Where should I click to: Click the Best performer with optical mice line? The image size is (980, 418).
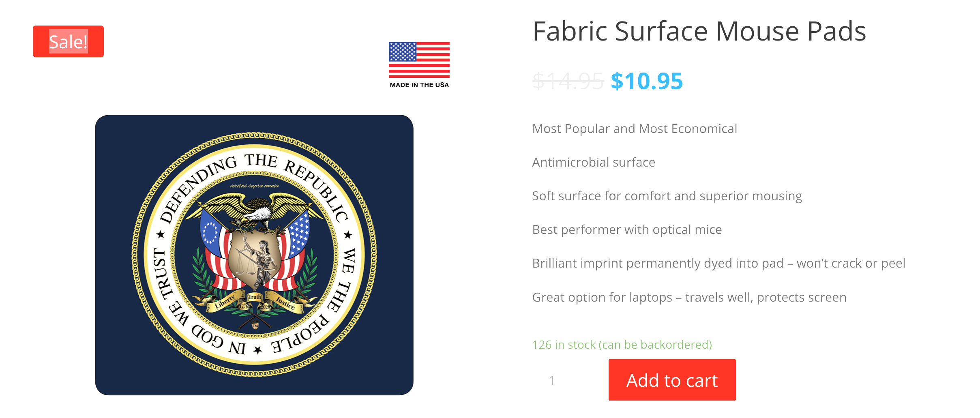click(x=627, y=229)
